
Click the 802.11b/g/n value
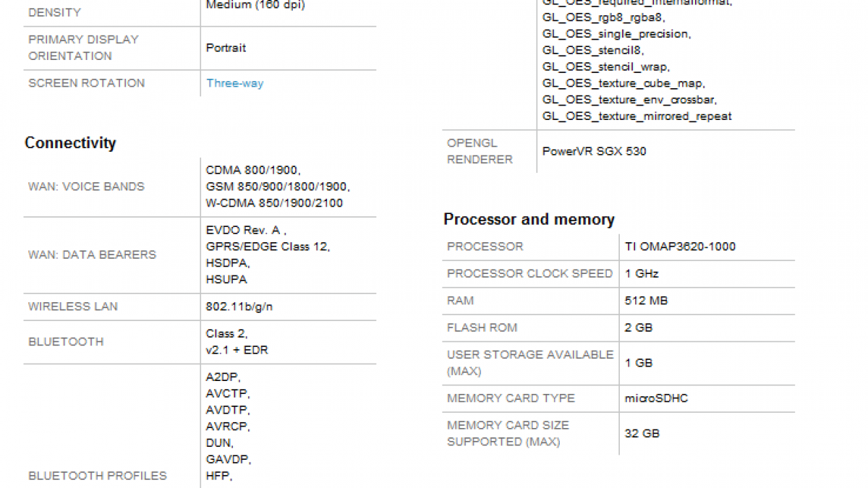[x=239, y=307]
